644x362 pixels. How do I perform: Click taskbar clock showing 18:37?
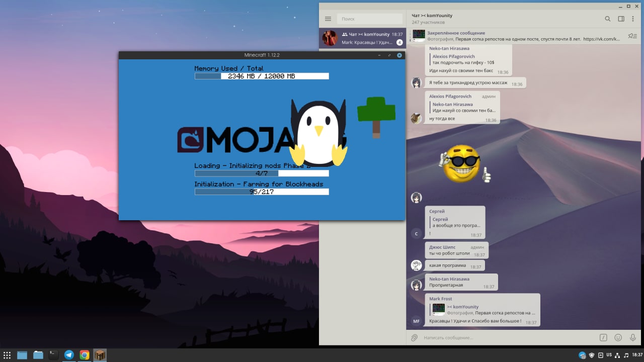click(x=637, y=355)
